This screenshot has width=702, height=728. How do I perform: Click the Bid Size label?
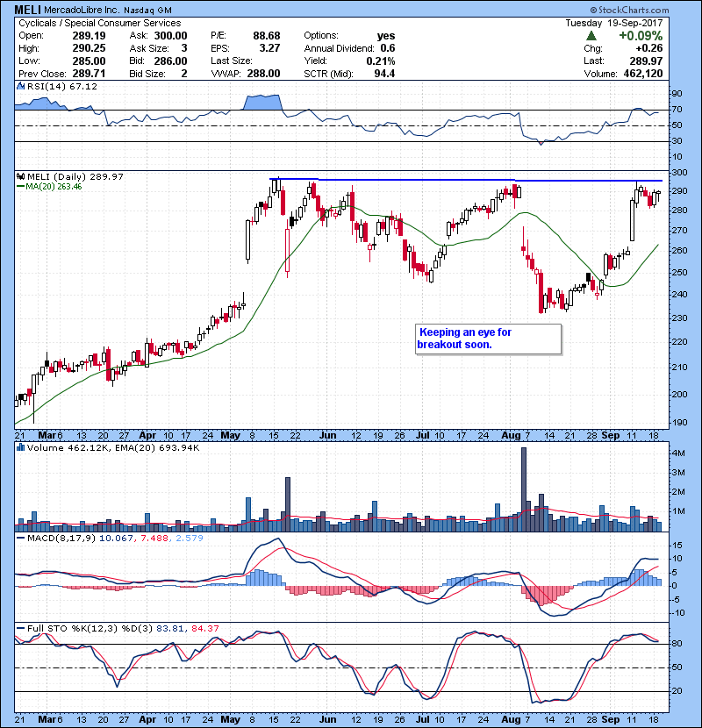(x=147, y=74)
